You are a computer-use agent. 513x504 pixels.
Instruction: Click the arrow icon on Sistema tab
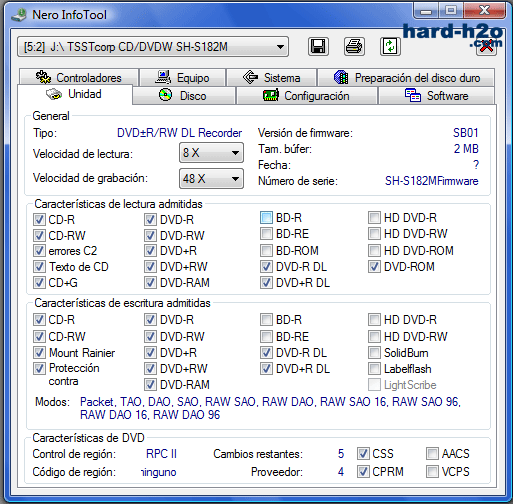pos(250,77)
